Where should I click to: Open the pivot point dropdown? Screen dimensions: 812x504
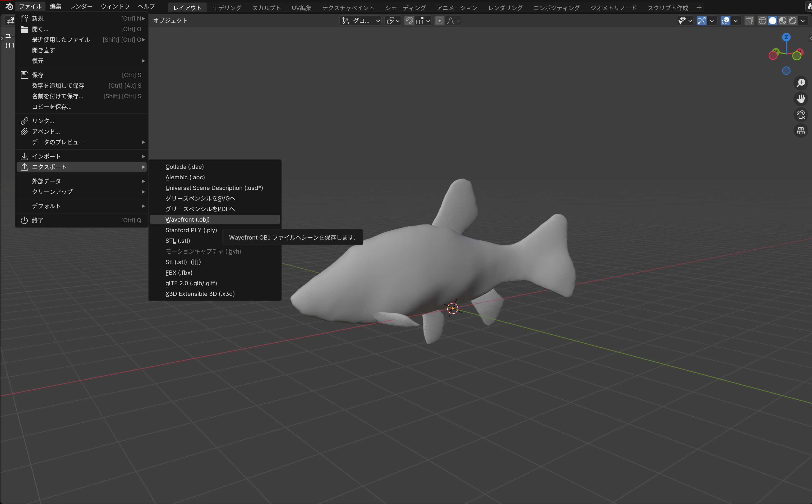pos(393,21)
